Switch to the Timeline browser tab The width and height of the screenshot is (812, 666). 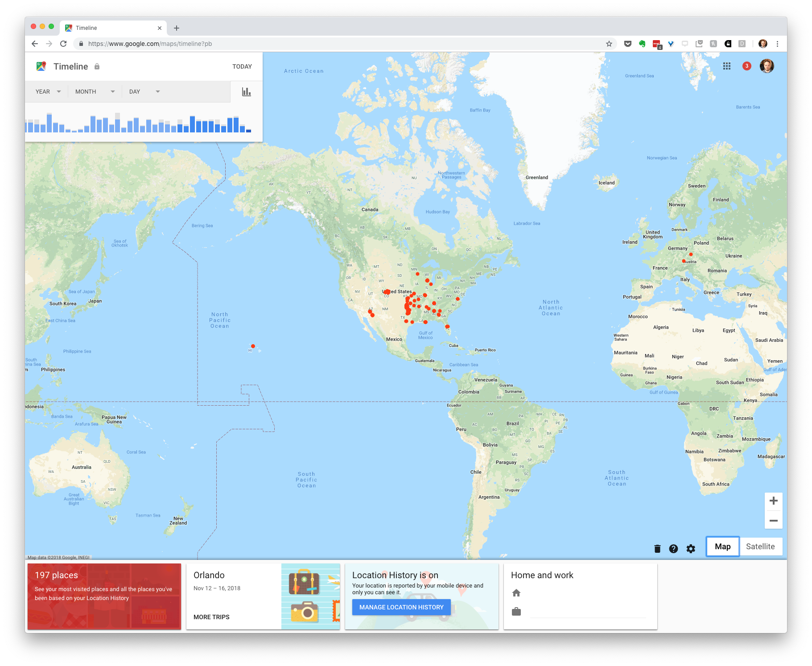[x=114, y=28]
